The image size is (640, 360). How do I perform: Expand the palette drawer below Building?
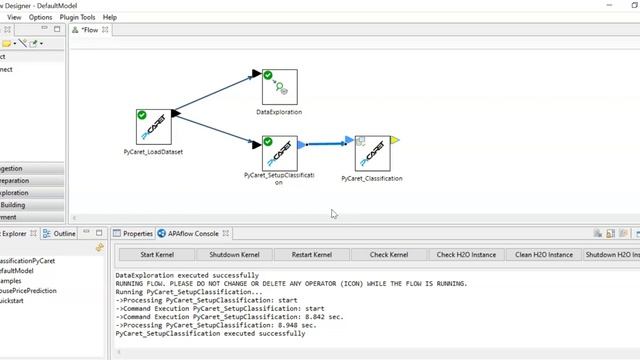32,217
